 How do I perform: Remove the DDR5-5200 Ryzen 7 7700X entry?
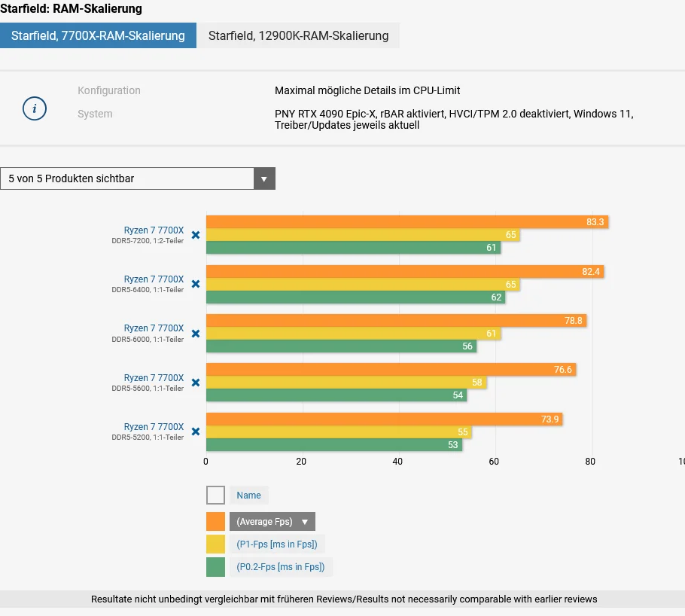tap(196, 432)
